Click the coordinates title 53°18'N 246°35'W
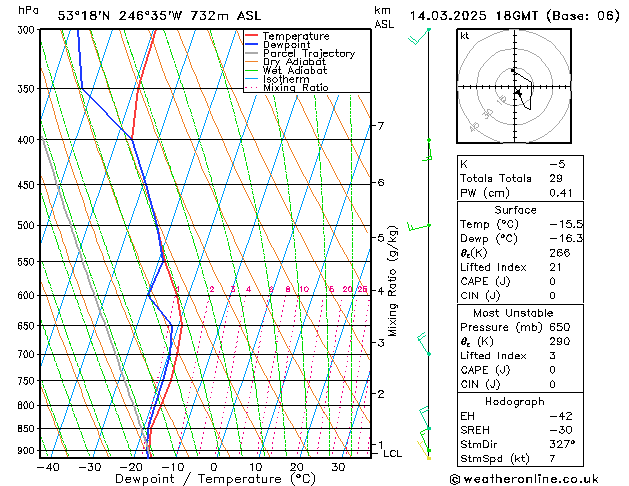The height and width of the screenshot is (486, 629). click(x=120, y=16)
